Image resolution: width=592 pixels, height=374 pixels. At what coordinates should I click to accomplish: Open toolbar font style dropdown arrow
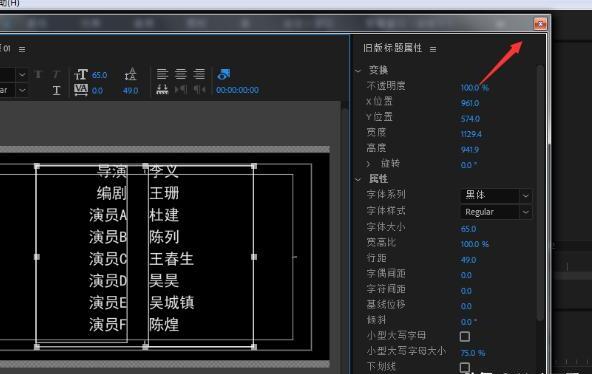(x=22, y=90)
